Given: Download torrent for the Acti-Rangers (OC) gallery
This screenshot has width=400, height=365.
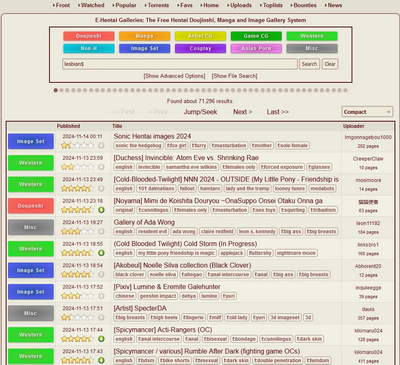Looking at the screenshot, I should [101, 339].
